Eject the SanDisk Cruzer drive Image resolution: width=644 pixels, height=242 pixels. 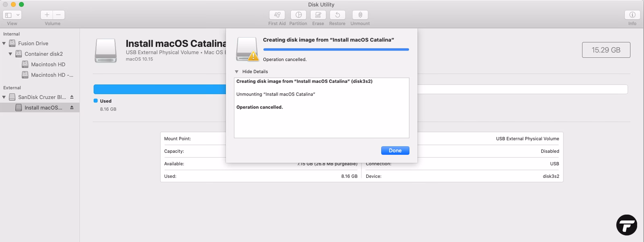tap(72, 97)
